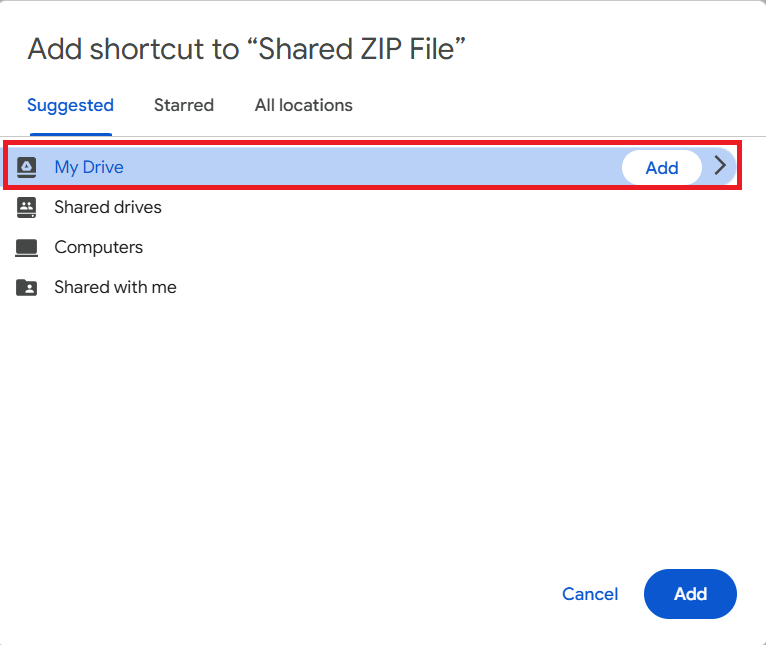Click the Shared drives people icon
Image resolution: width=766 pixels, height=645 pixels.
[x=27, y=207]
